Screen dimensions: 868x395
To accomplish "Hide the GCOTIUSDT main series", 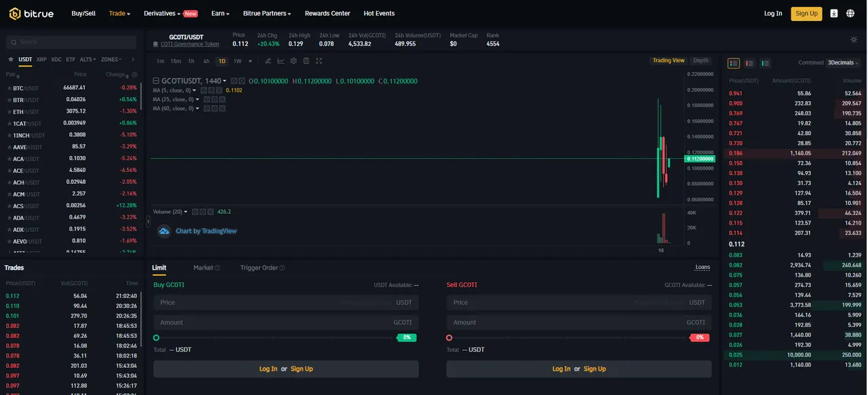I will click(234, 81).
